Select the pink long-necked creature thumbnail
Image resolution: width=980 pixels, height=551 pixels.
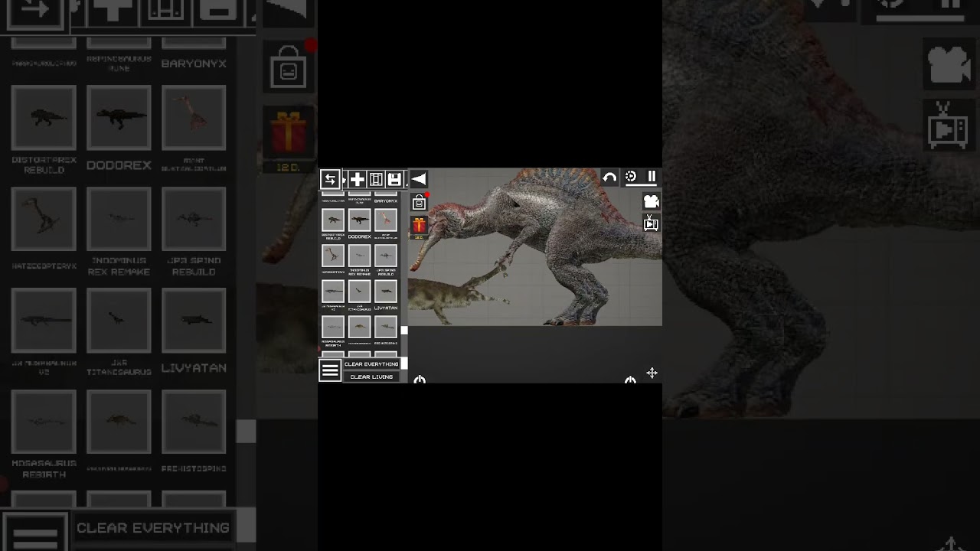386,220
